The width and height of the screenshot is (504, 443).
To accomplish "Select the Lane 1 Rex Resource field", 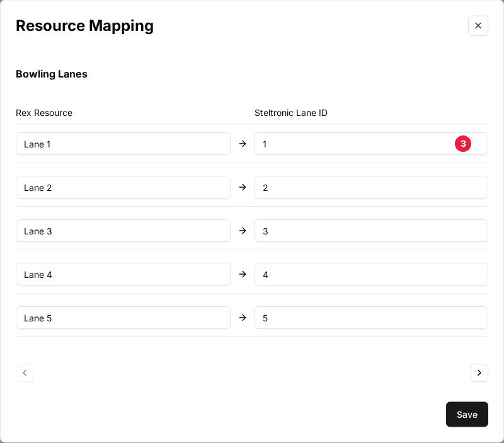I will coord(123,144).
